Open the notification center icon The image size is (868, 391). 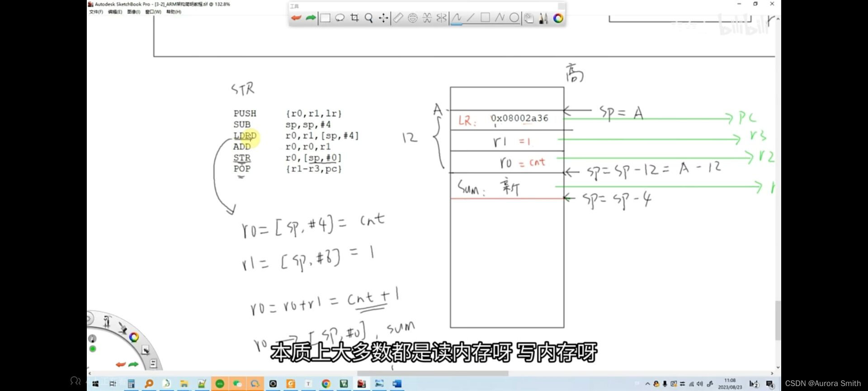(770, 384)
